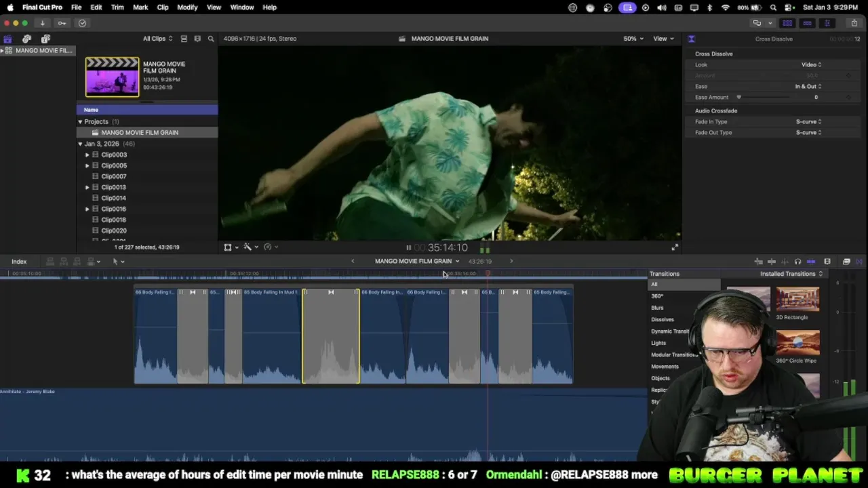This screenshot has width=868, height=488.
Task: Open the Transform tool icon below viewer
Action: [228, 247]
